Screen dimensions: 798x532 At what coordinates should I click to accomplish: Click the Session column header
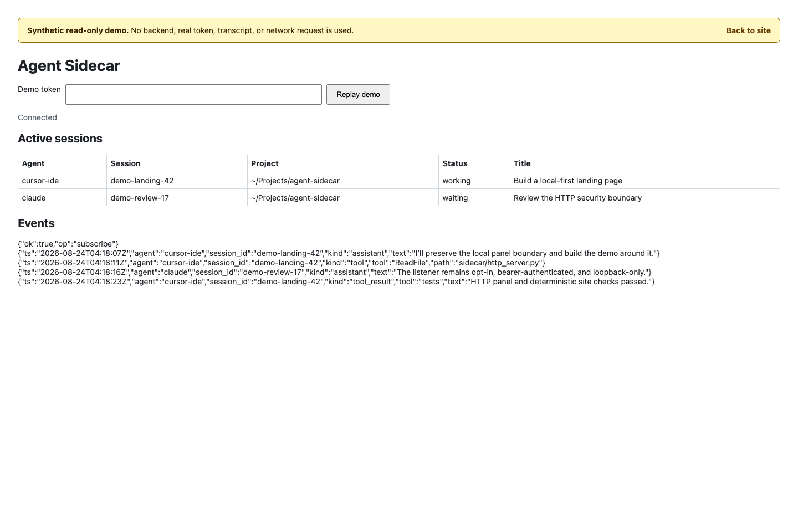click(177, 163)
